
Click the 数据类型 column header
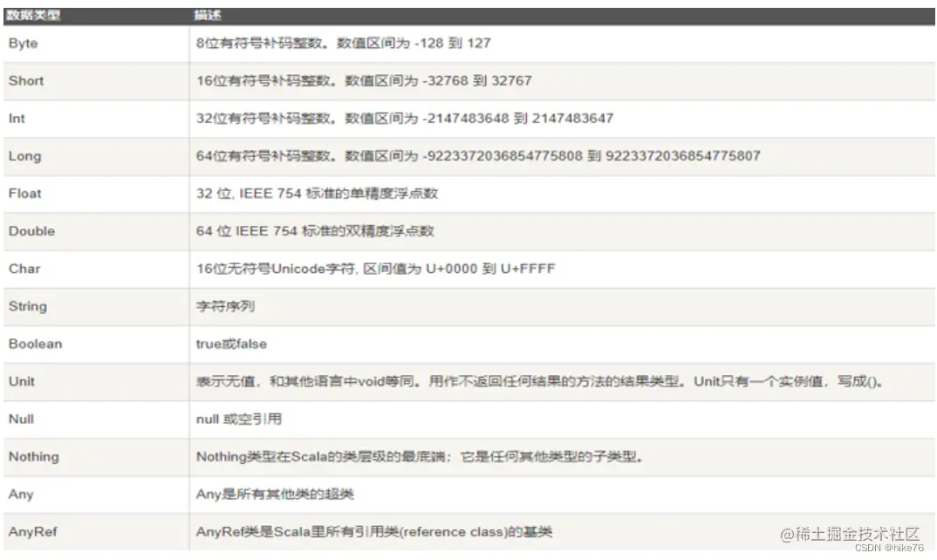[x=33, y=13]
